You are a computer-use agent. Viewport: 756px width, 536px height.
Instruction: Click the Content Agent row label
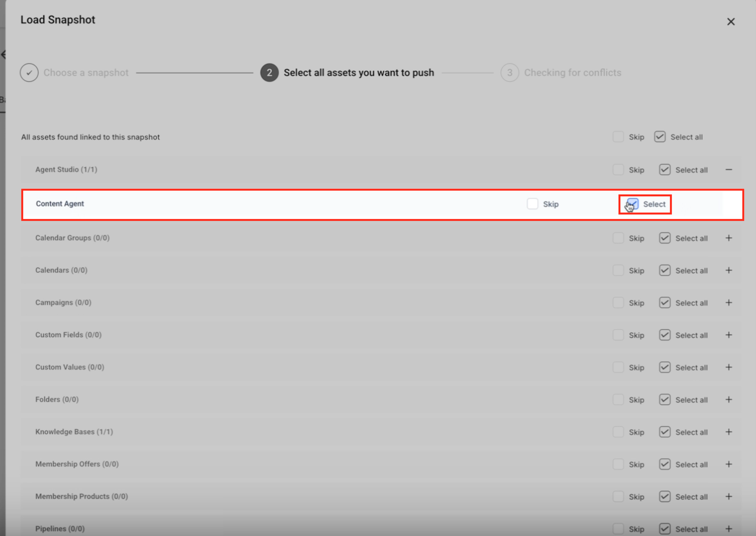tap(60, 204)
